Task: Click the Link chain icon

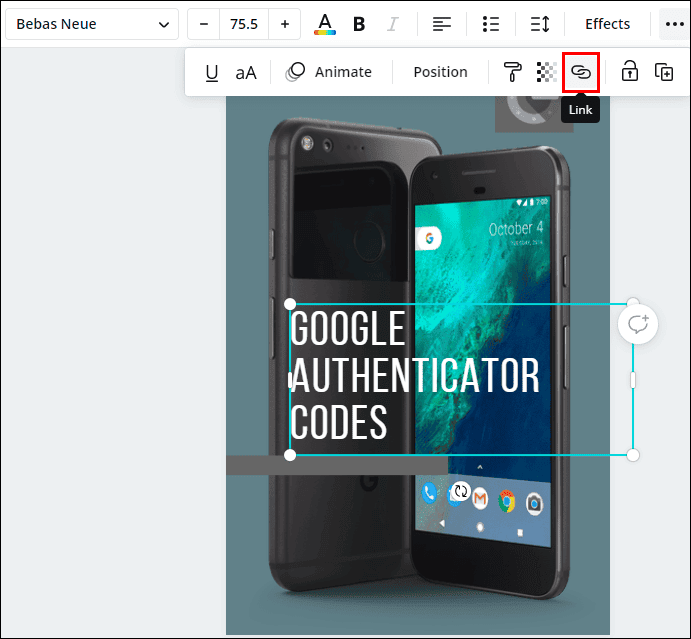Action: [581, 72]
